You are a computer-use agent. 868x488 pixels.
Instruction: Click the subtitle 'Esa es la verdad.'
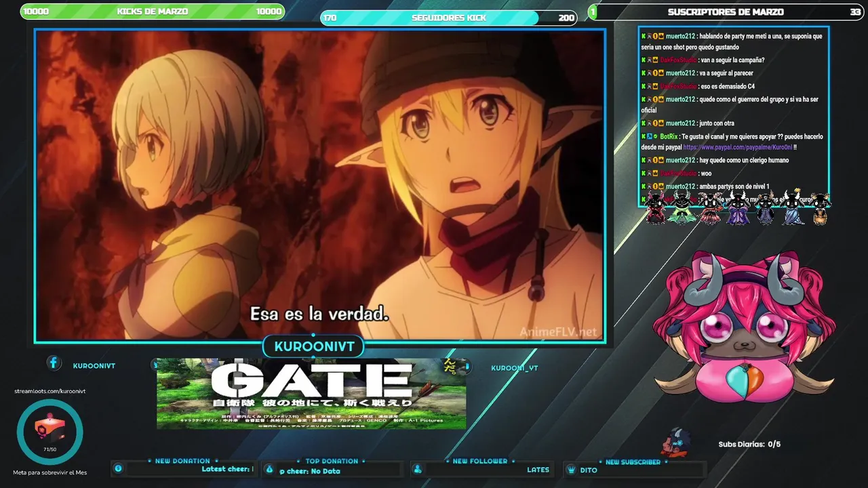click(319, 314)
